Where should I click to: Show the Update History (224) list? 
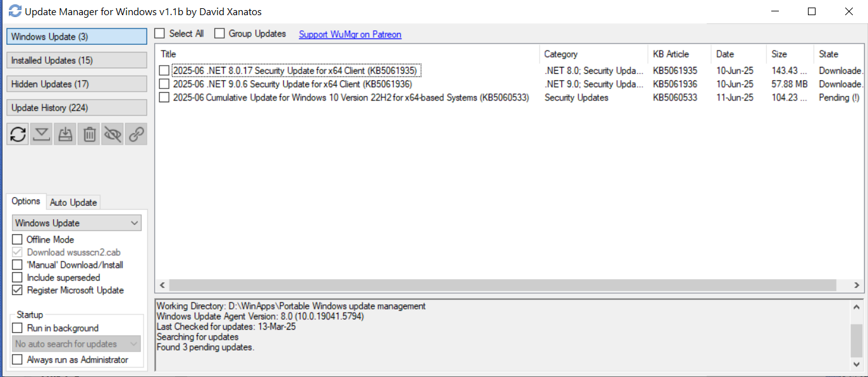(76, 108)
